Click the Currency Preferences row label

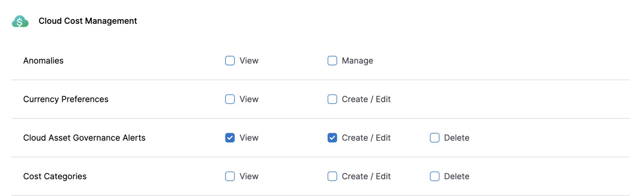[x=66, y=99]
